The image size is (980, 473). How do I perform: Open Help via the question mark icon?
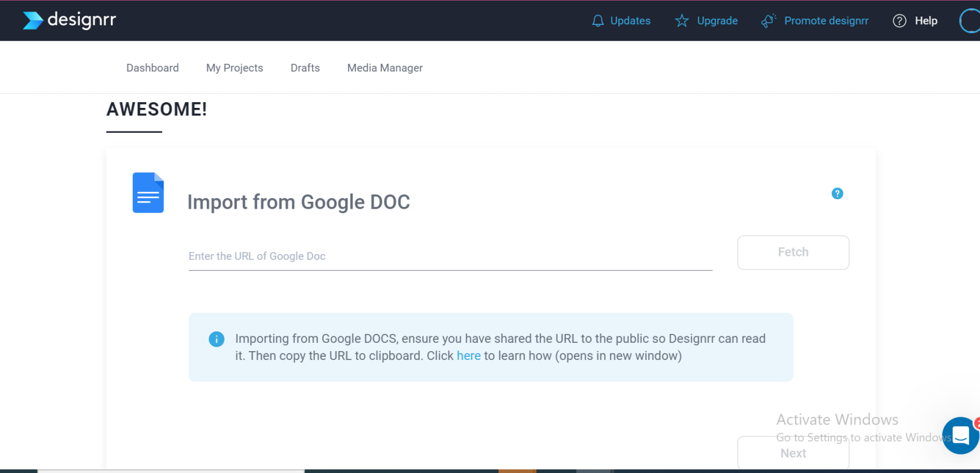click(899, 20)
